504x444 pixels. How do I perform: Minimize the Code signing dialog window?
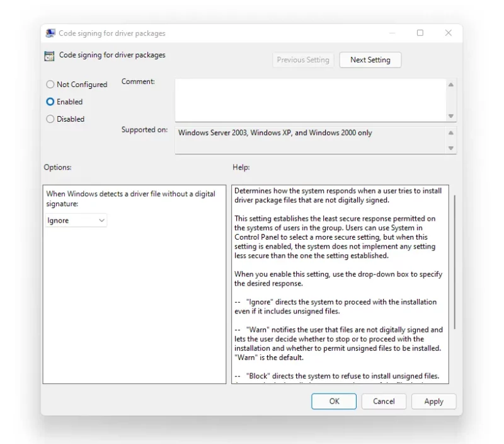[392, 33]
